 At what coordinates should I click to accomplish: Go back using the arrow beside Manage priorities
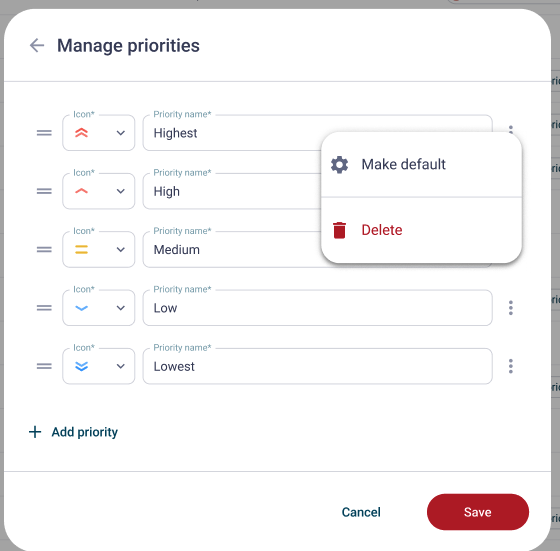37,45
